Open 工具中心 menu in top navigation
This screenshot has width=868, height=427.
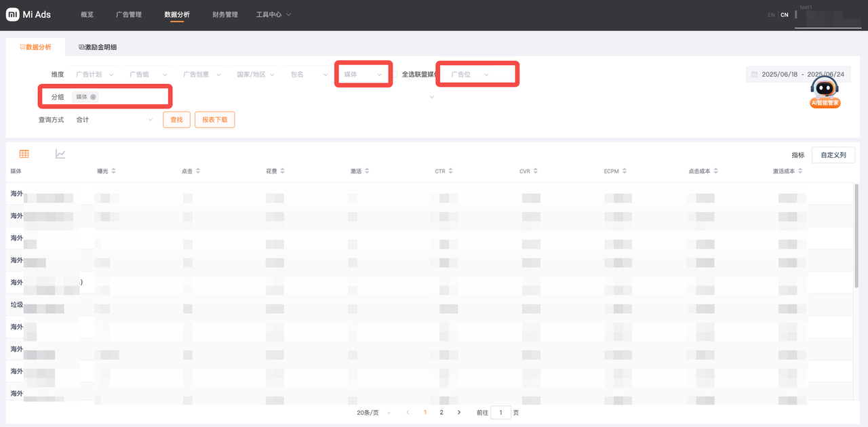(273, 14)
